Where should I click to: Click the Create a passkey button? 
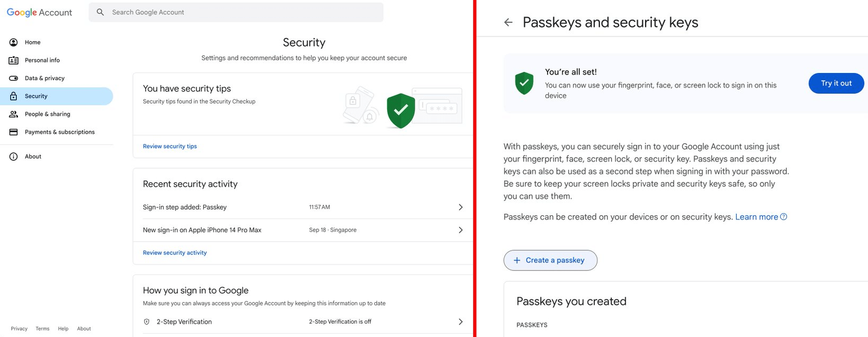pyautogui.click(x=550, y=260)
